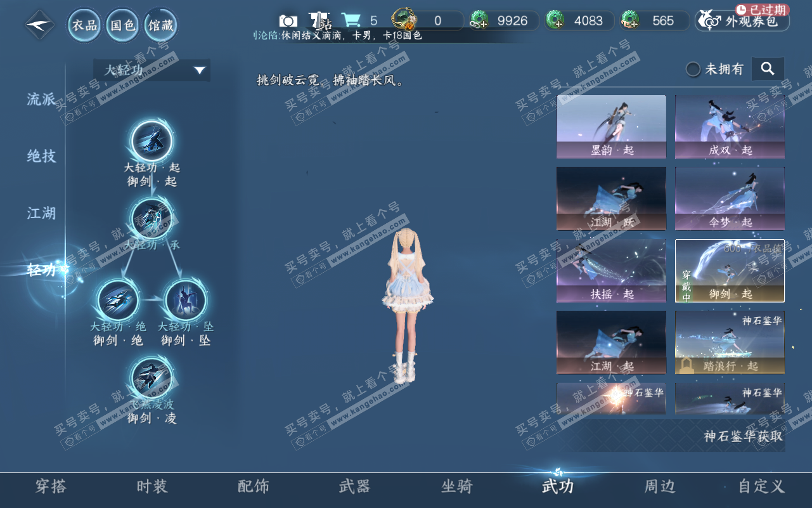This screenshot has height=508, width=812.
Task: Toggle the 未拥有 filter radio
Action: (693, 69)
